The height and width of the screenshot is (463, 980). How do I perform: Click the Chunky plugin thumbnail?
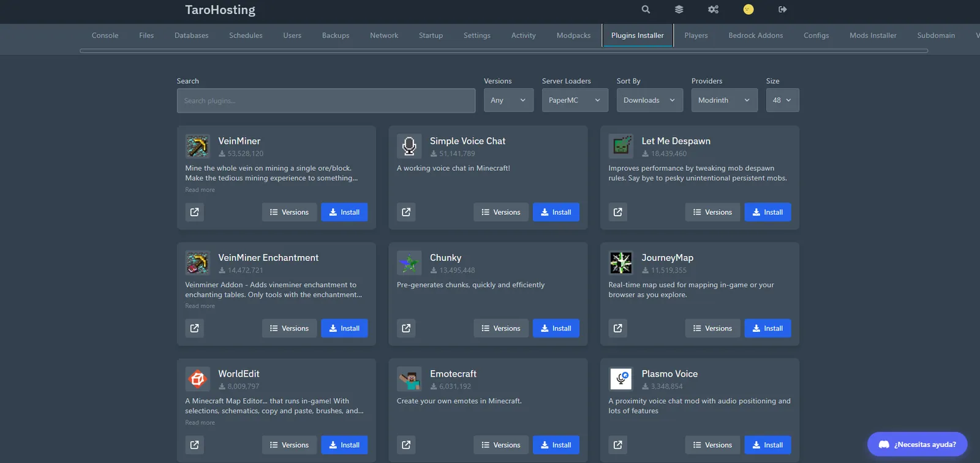(409, 263)
